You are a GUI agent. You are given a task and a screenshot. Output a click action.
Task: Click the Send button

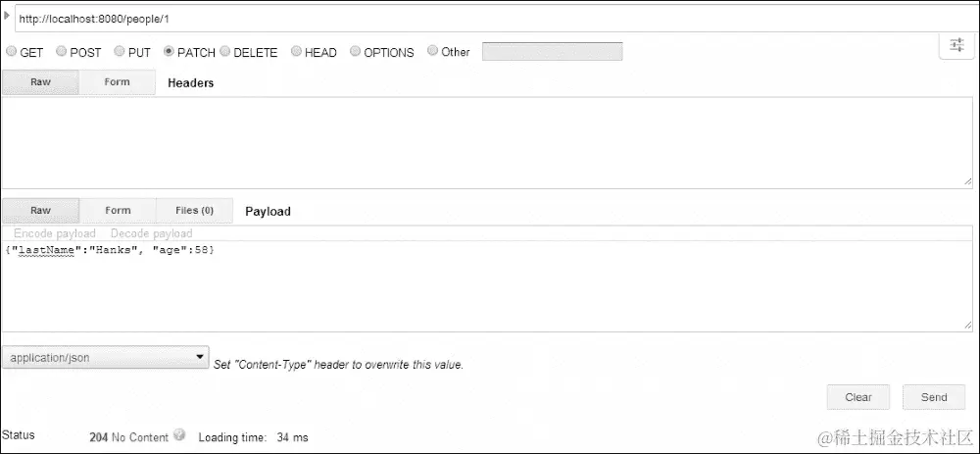tap(934, 397)
